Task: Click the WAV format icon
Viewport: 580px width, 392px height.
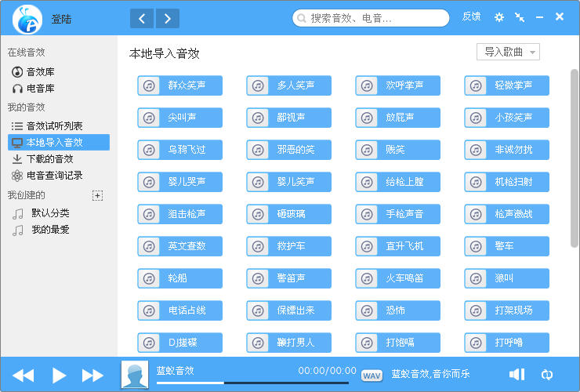Action: [372, 376]
